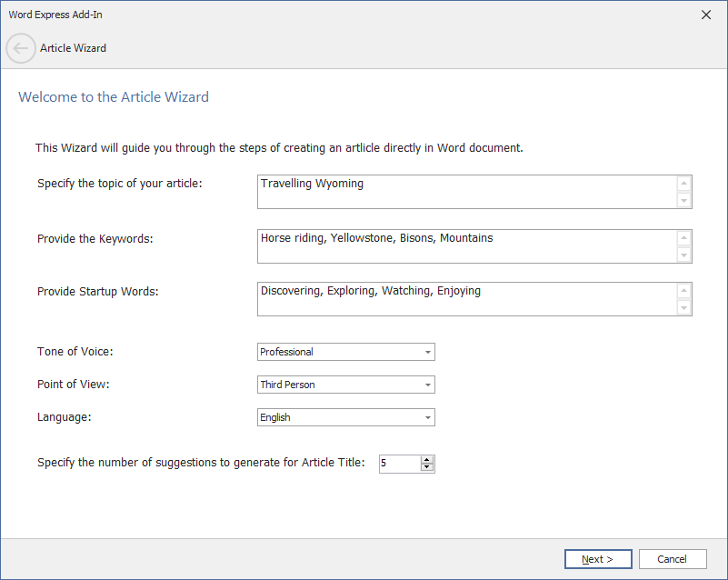This screenshot has height=580, width=728.
Task: Decrease the number of title suggestions
Action: (x=427, y=467)
